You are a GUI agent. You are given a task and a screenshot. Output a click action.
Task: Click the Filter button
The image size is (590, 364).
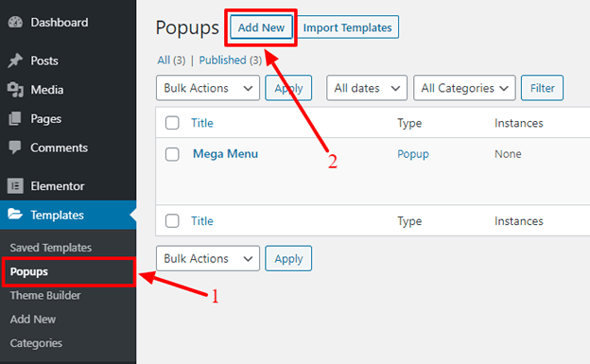[542, 88]
